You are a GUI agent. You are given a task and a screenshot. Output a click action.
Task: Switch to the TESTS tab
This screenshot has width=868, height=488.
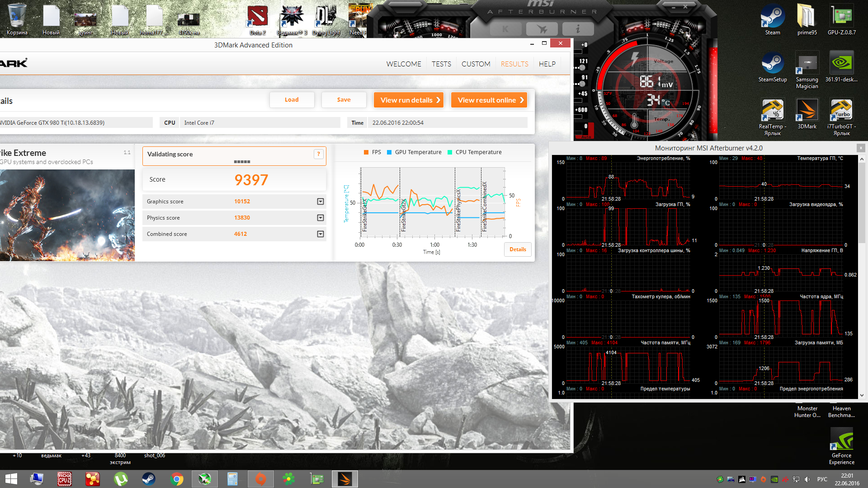point(441,64)
